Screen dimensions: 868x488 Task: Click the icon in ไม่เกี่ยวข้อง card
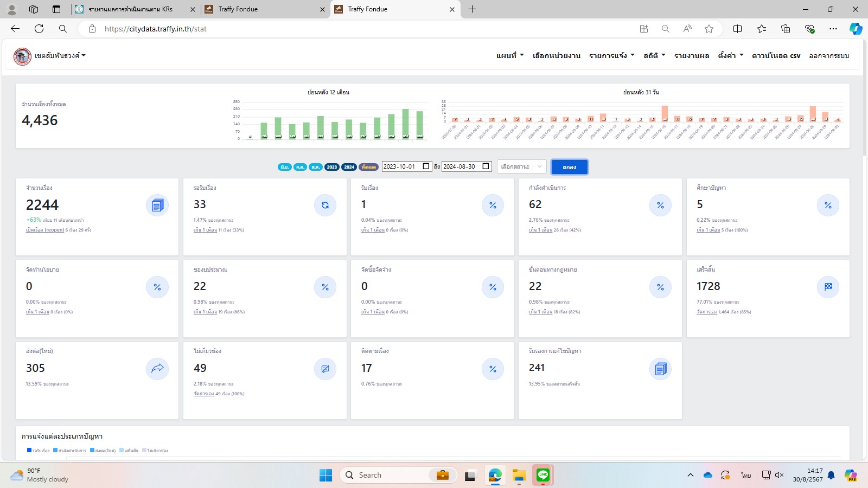[325, 369]
